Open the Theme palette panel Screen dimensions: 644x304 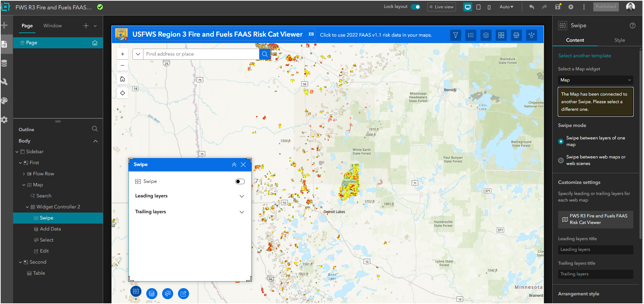tap(4, 101)
